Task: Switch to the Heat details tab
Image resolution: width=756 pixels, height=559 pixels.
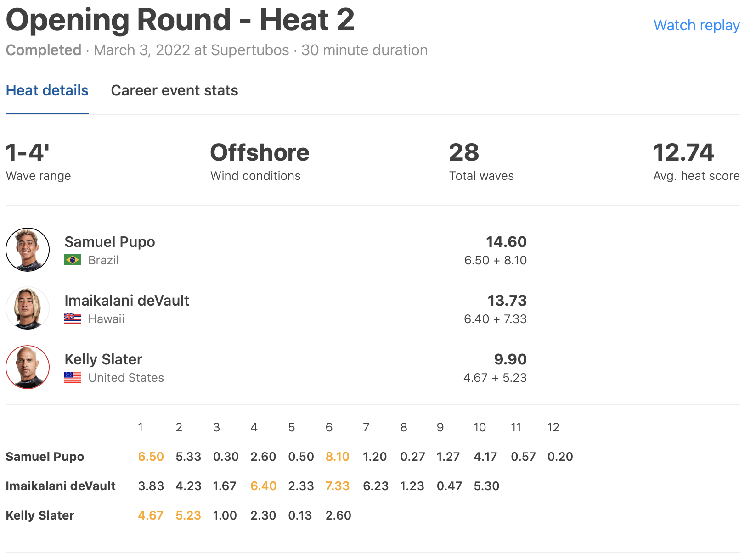Action: 47,90
